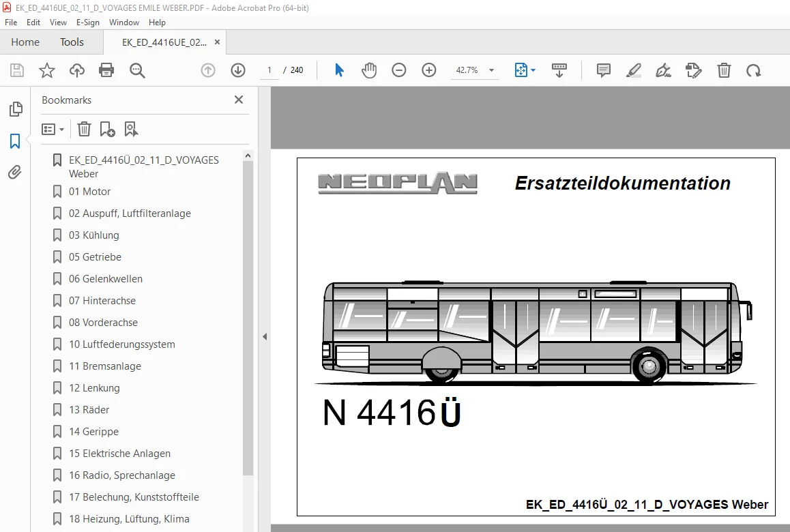Add a new bookmark icon
790x532 pixels.
[x=107, y=130]
